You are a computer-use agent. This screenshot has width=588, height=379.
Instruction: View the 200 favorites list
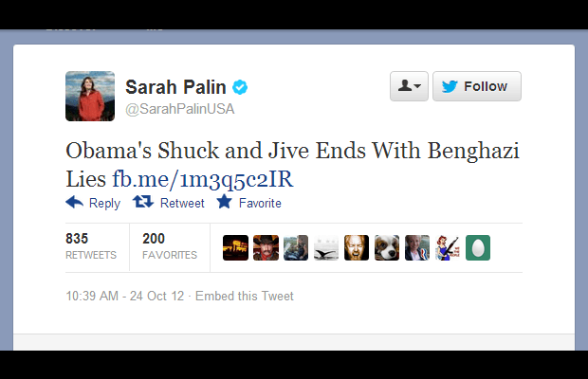[x=170, y=246]
